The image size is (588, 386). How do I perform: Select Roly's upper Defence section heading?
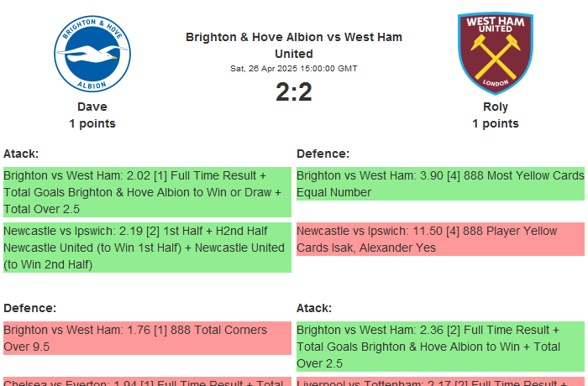(x=323, y=154)
